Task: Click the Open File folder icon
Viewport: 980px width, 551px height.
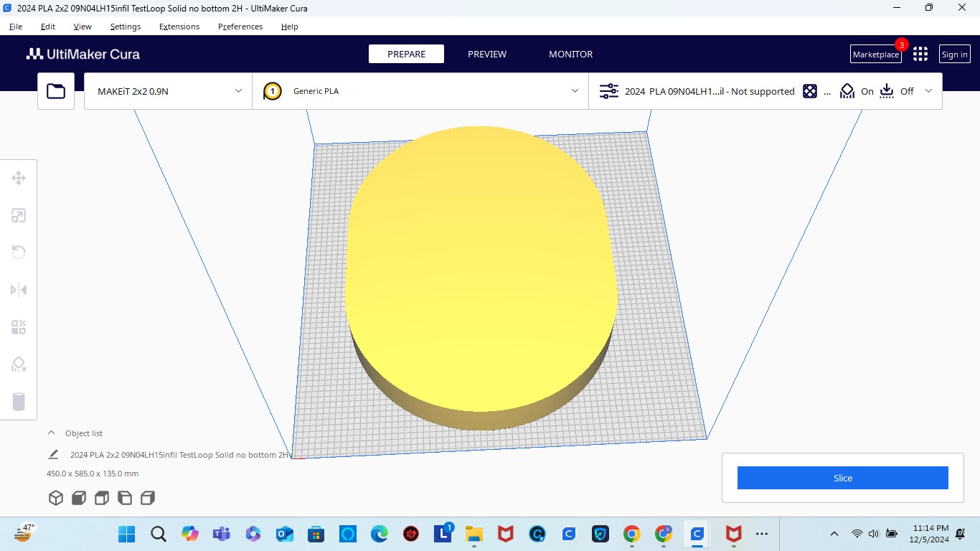Action: [56, 91]
